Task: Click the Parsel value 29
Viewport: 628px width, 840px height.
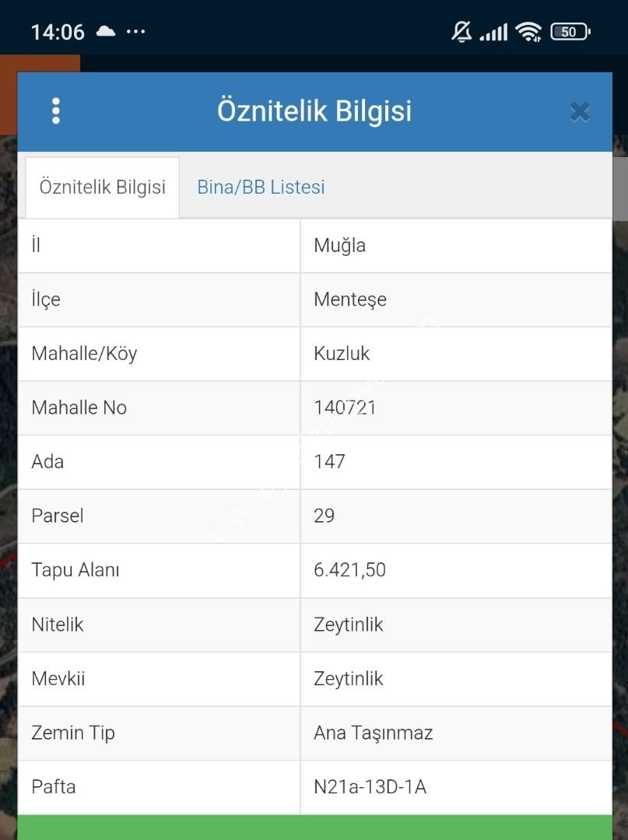Action: click(325, 516)
